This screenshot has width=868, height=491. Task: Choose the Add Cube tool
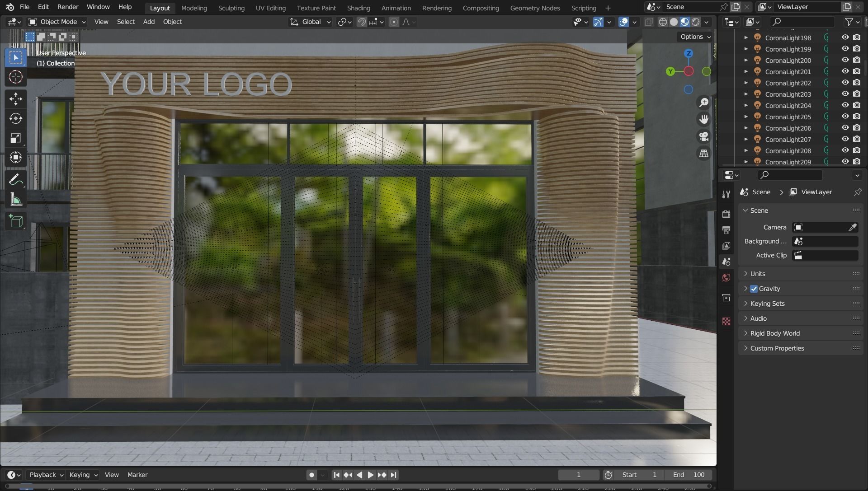point(16,221)
